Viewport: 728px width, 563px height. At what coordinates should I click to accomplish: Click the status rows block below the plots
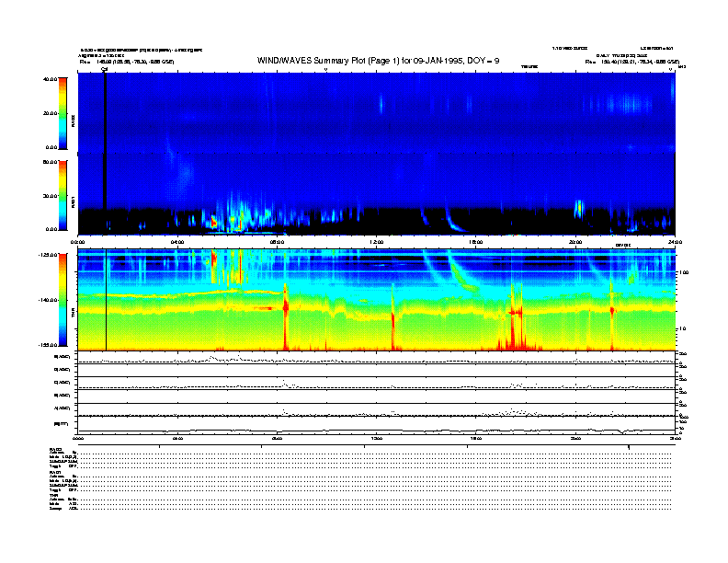360,479
